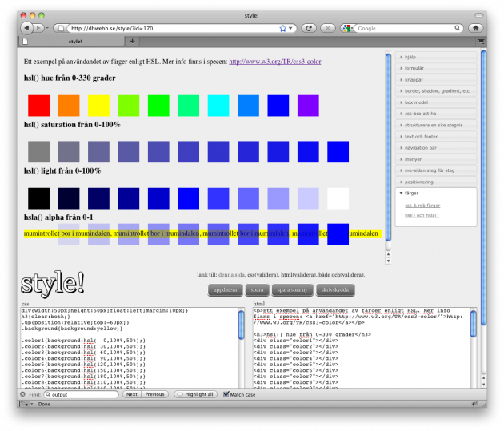
Task: Expand strukturera en site stegvis section
Action: click(436, 125)
